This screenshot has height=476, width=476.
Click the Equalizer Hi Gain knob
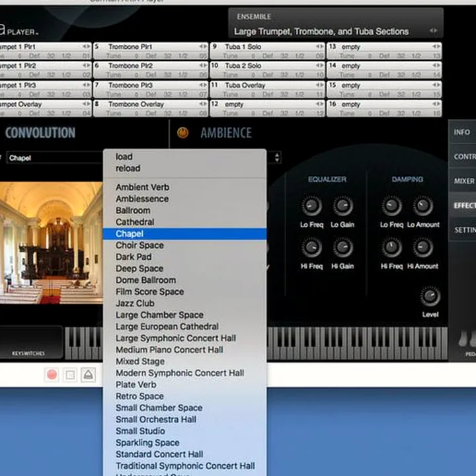pyautogui.click(x=342, y=247)
